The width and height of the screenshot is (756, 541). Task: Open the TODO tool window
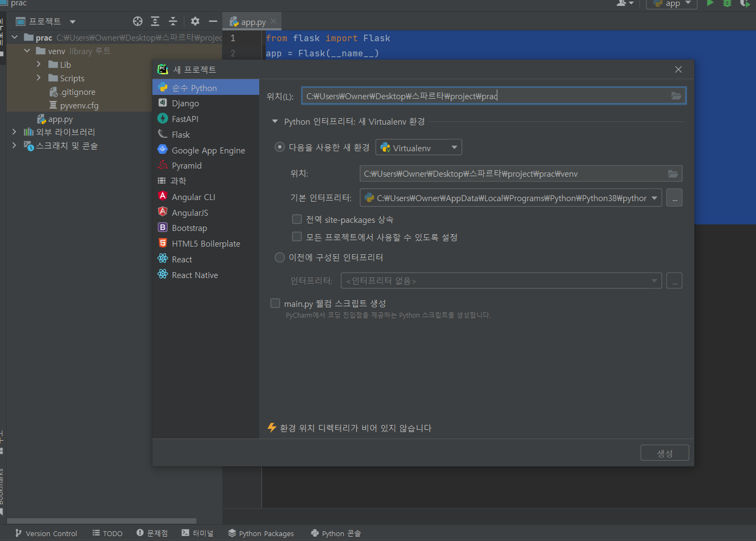(x=107, y=533)
